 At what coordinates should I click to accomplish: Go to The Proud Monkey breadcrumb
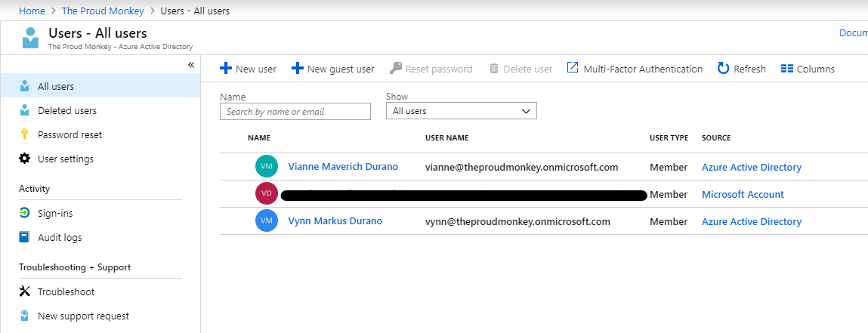(103, 11)
